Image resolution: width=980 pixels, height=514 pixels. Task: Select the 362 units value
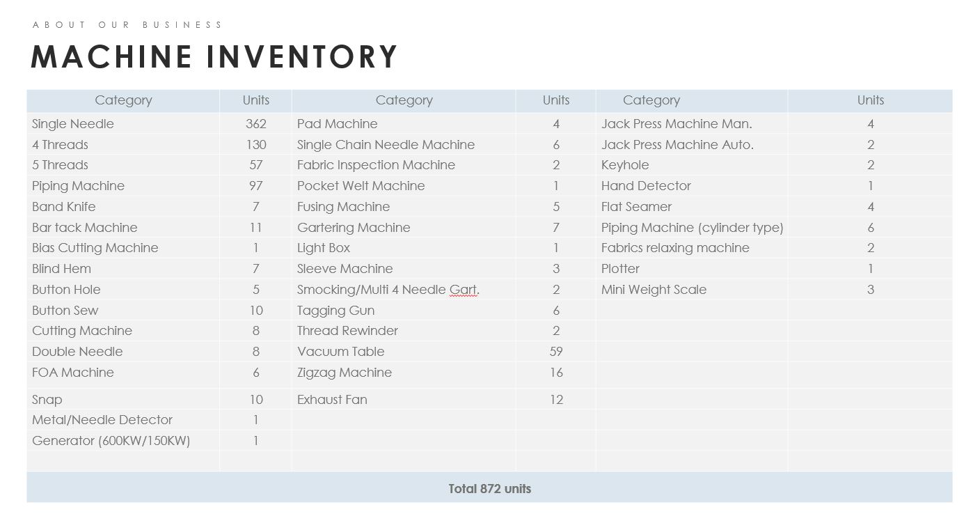[256, 124]
